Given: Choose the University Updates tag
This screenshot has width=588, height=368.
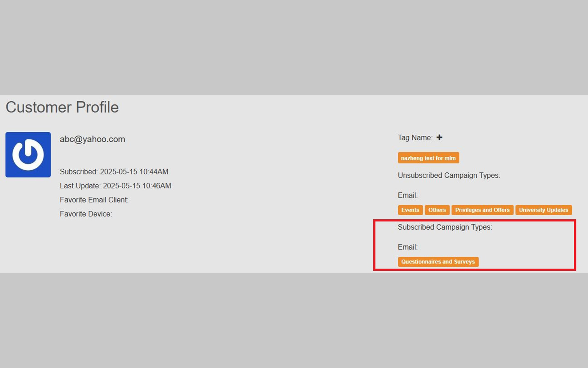Looking at the screenshot, I should click(543, 210).
